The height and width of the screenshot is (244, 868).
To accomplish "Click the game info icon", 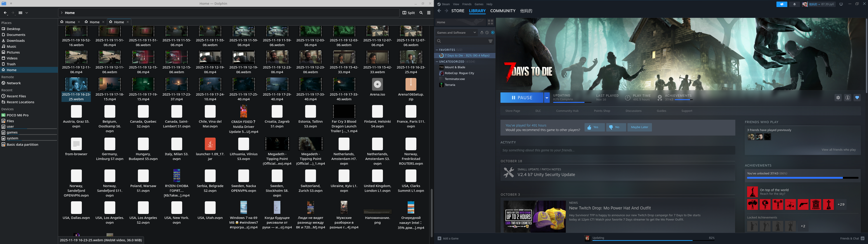I will pyautogui.click(x=847, y=98).
